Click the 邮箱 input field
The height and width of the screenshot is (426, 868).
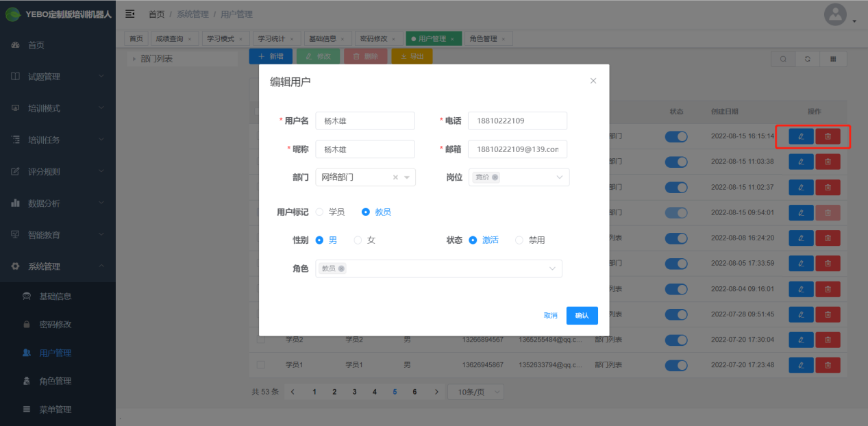point(518,149)
